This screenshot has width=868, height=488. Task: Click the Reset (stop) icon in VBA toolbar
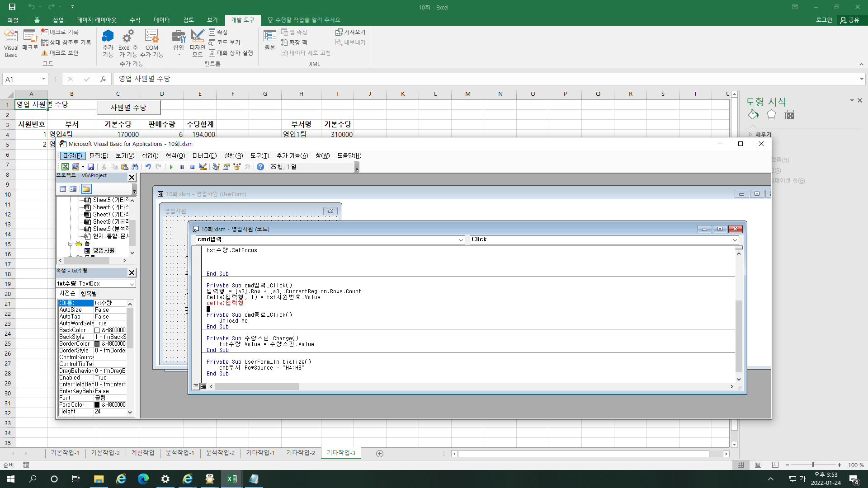point(192,167)
